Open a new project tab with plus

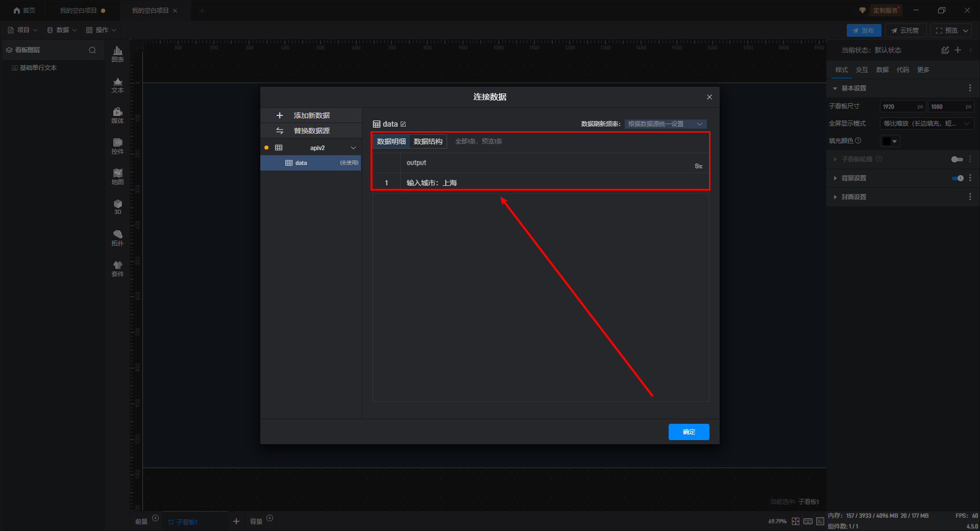(x=202, y=11)
